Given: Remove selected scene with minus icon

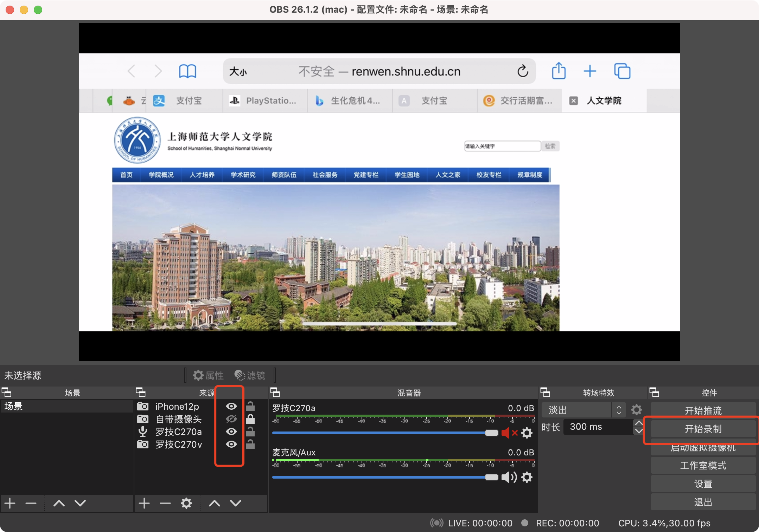Looking at the screenshot, I should pyautogui.click(x=31, y=503).
